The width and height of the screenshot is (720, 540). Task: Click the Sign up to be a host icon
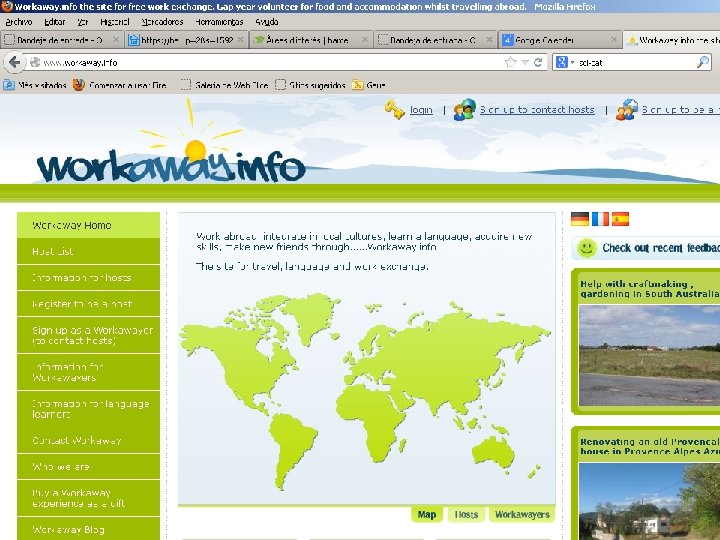click(x=627, y=110)
